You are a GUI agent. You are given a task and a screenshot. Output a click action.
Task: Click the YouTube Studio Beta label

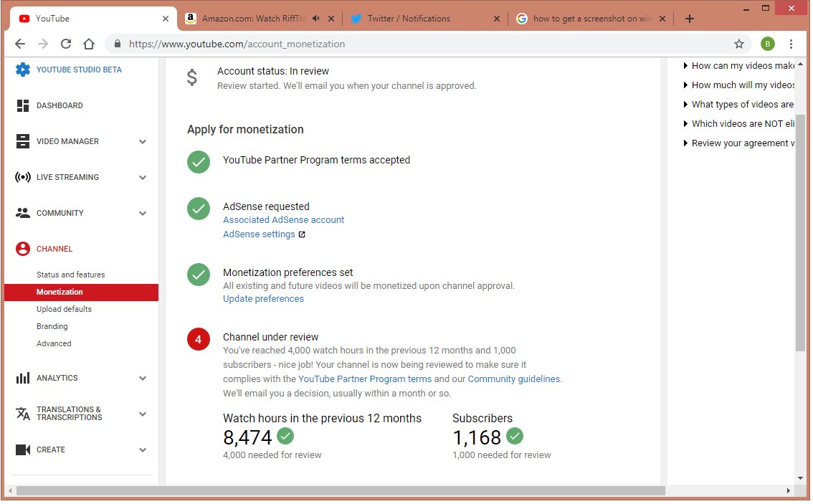coord(80,70)
